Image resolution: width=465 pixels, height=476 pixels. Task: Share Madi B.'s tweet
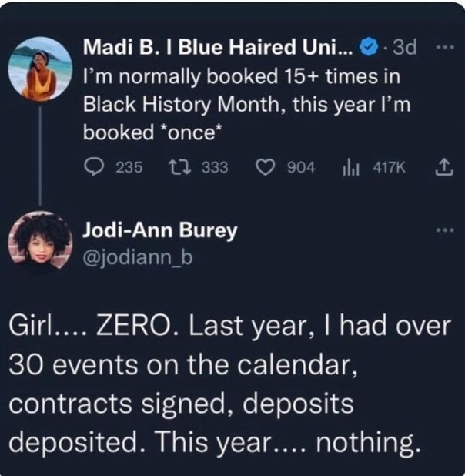pos(444,166)
